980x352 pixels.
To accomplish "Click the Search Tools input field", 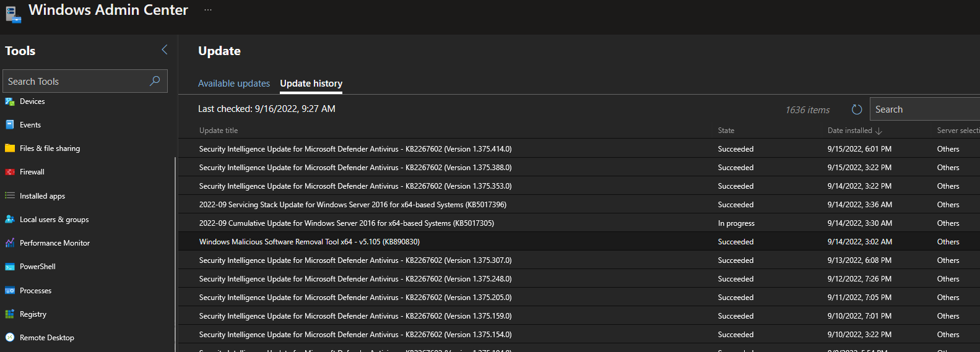I will tap(85, 81).
